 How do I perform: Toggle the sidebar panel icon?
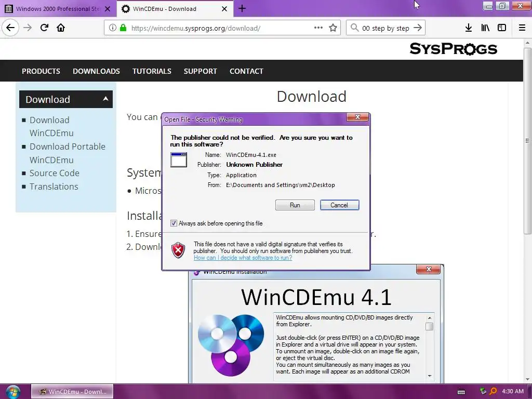[502, 28]
